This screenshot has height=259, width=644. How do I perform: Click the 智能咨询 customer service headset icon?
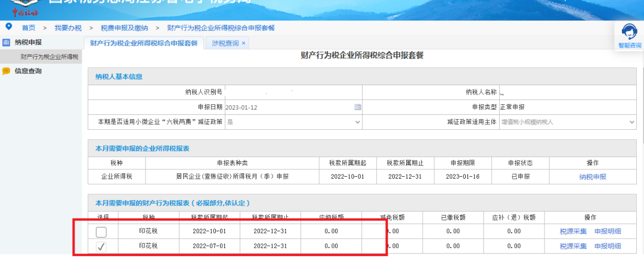629,32
